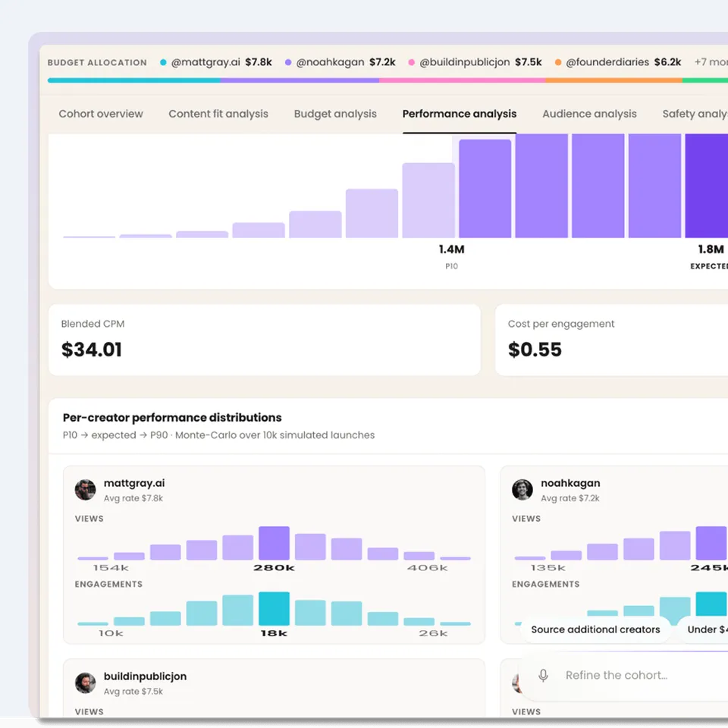The image size is (728, 728).
Task: Click the 135k views label for noahkagan
Action: (548, 568)
